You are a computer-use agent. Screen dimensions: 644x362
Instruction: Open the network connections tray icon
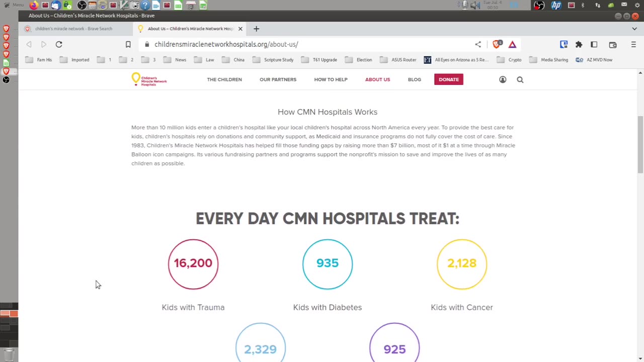point(597,5)
